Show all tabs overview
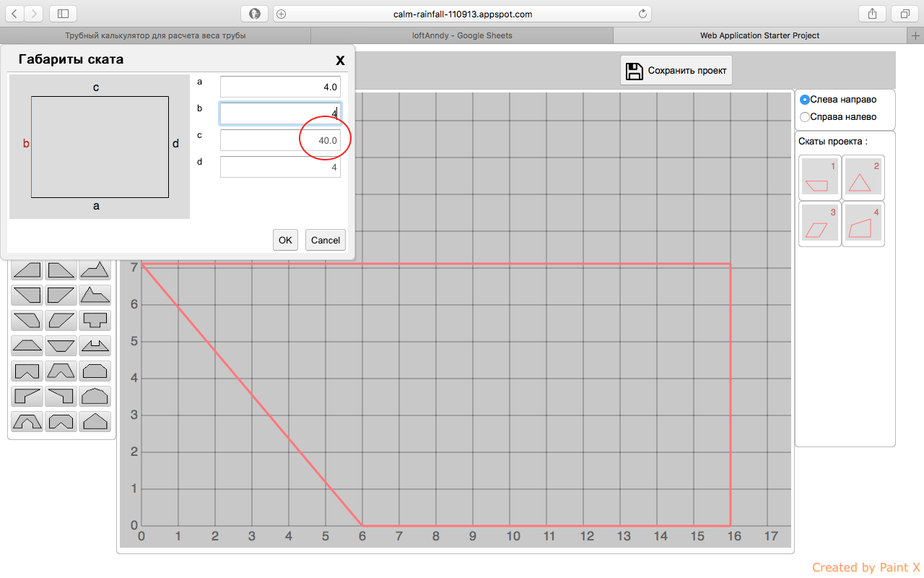Screen dimensions: 924x578 coord(905,13)
